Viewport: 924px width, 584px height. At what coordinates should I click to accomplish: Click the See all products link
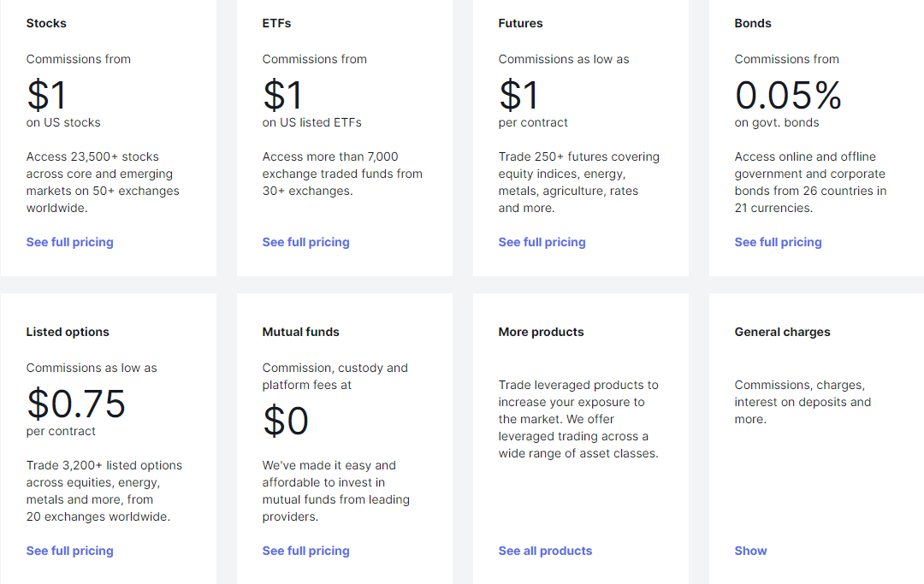[x=545, y=551]
